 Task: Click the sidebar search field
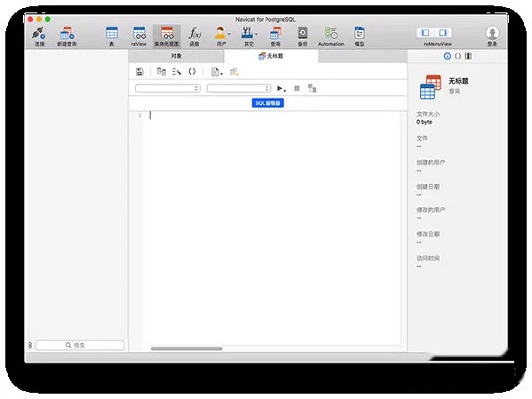[x=80, y=345]
